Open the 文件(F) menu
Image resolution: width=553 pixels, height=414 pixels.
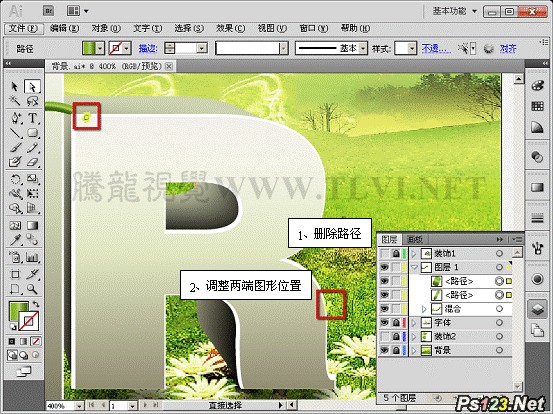[24, 28]
